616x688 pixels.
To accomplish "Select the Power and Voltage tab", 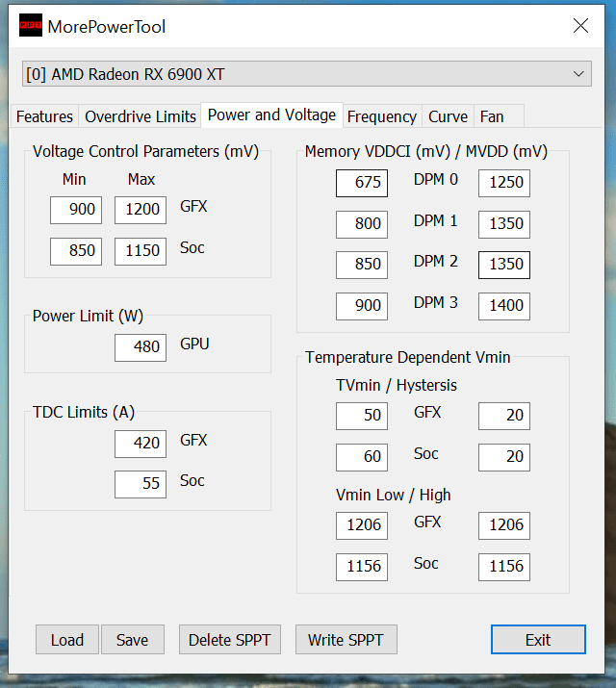I will click(x=271, y=115).
